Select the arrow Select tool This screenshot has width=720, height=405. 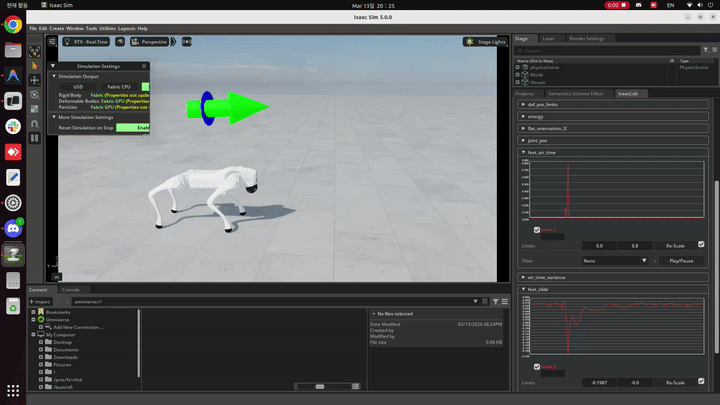(x=34, y=66)
